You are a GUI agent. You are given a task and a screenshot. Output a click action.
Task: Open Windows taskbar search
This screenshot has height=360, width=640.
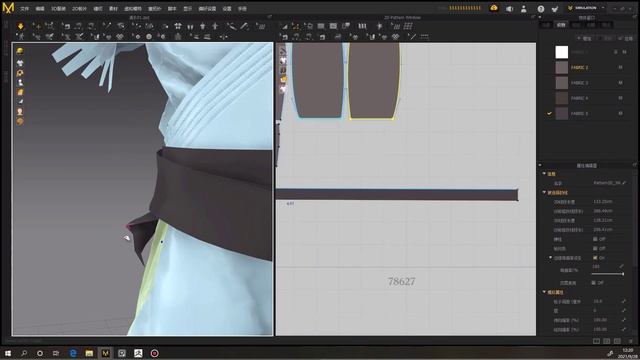point(24,353)
